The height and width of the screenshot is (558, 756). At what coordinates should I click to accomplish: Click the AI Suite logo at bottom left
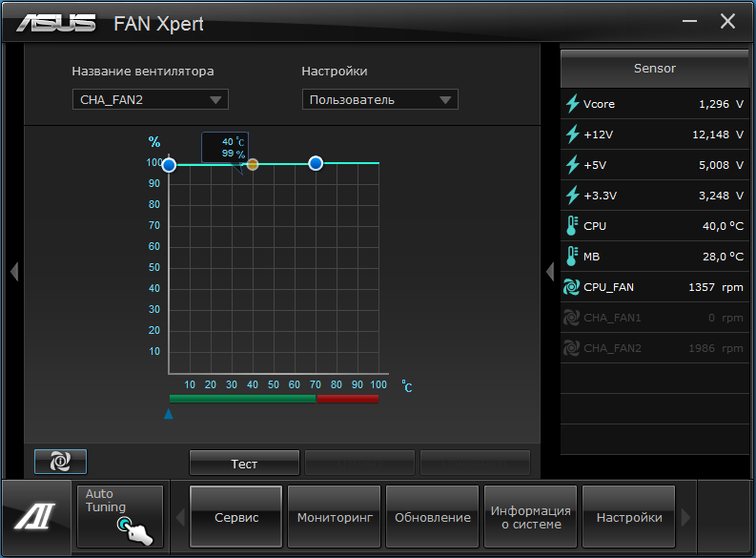pyautogui.click(x=34, y=516)
